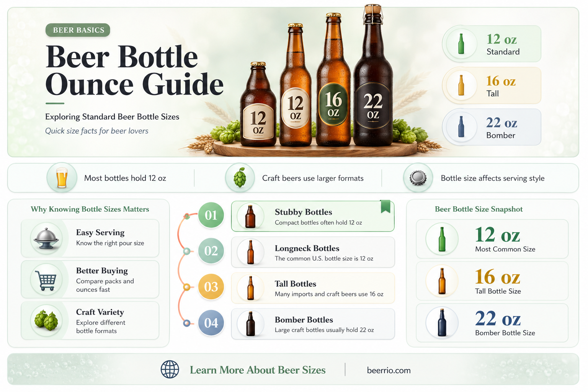Click the hop cone icon beside Craft beers use larger formats
588x392 pixels.
[x=240, y=178]
